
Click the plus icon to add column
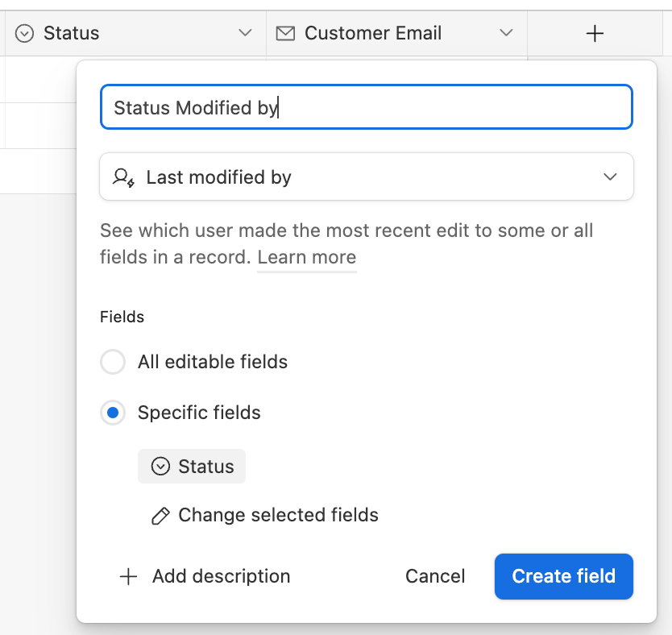click(x=595, y=33)
